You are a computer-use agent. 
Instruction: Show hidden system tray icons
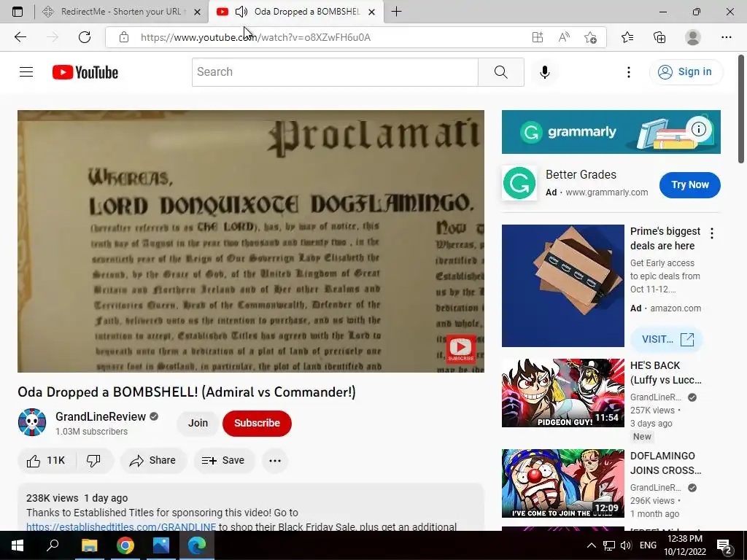[x=591, y=545]
